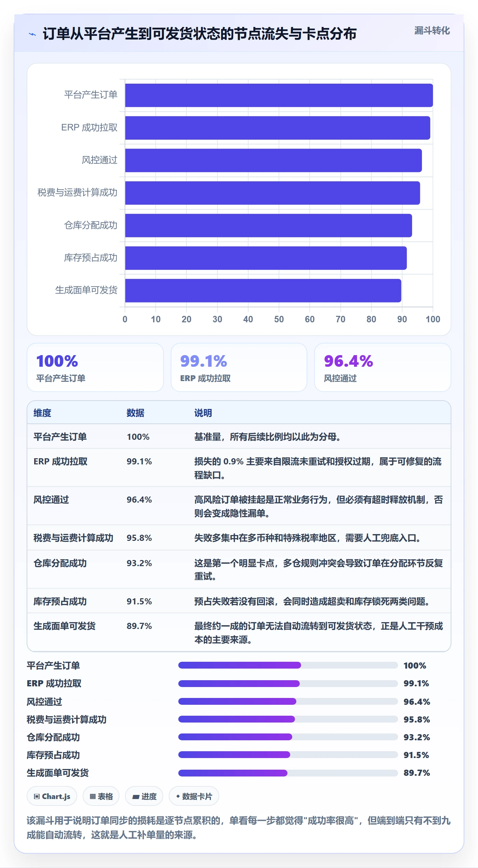Select the 税费与运费计算成功 chart bar
Screen dimensions: 478x868
(x=272, y=193)
